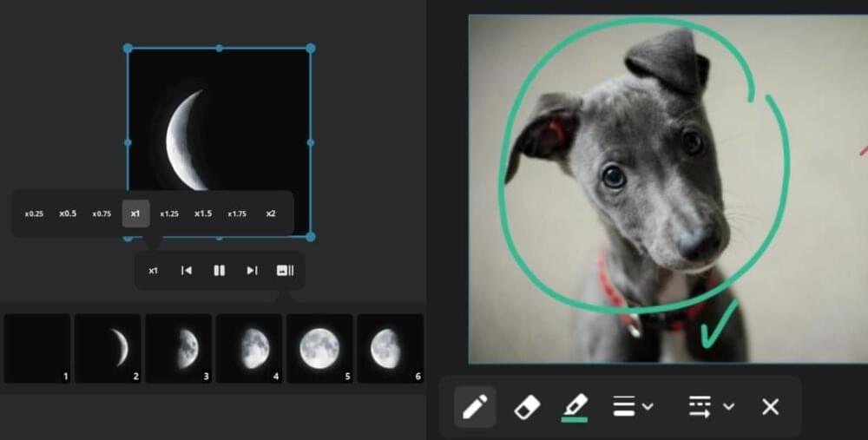Open the x1 playback speed menu
Viewport: 868px width, 440px height.
coord(153,271)
